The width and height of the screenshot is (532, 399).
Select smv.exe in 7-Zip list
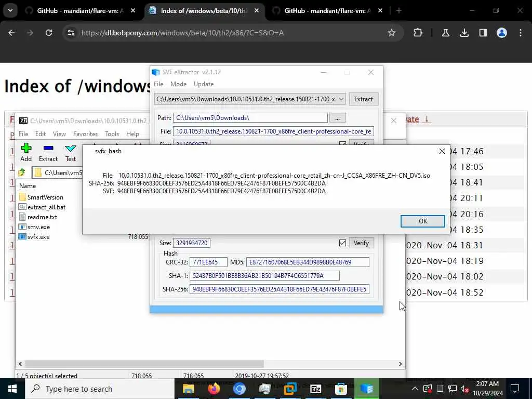(x=34, y=227)
